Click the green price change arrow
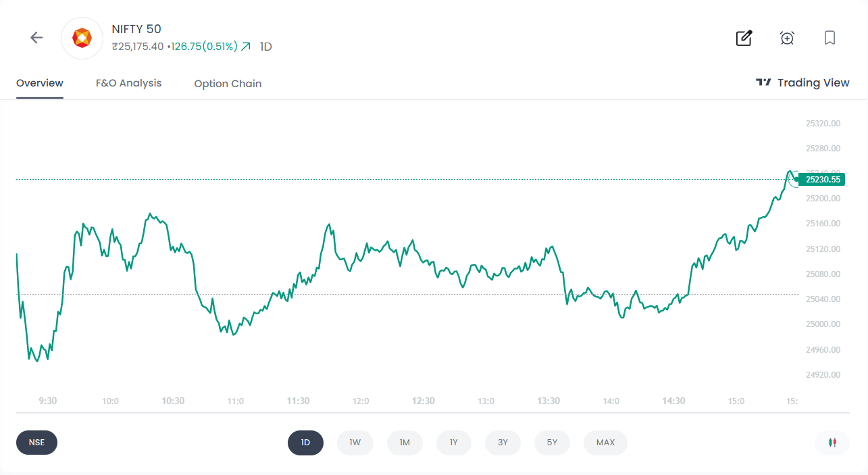This screenshot has height=475, width=868. pos(246,47)
